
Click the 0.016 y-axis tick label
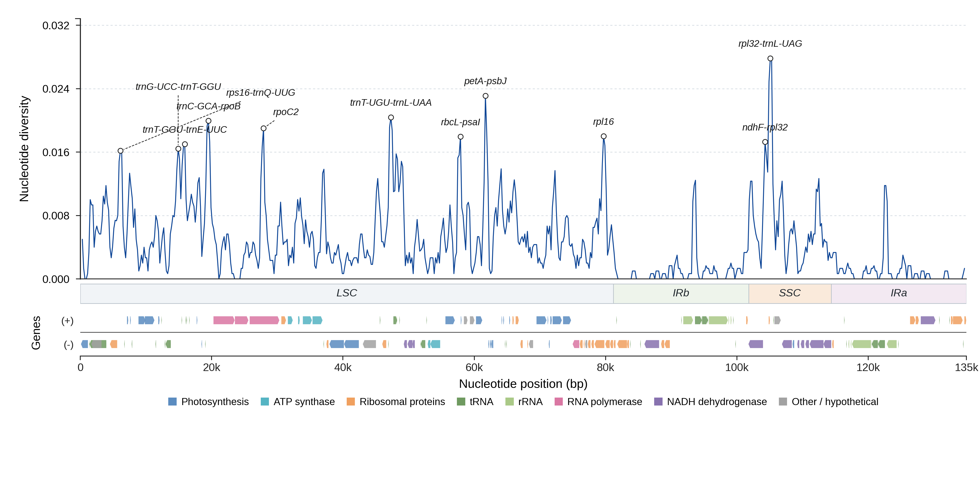pos(56,152)
